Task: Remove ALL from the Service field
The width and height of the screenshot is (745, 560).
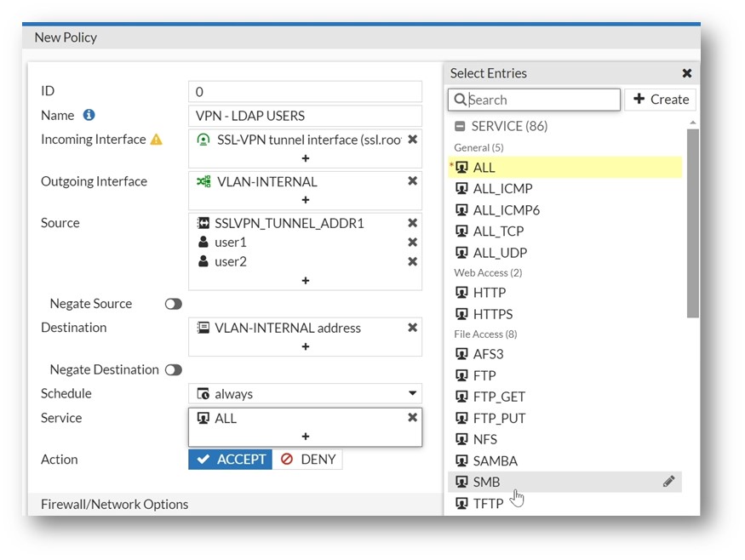Action: [x=412, y=418]
